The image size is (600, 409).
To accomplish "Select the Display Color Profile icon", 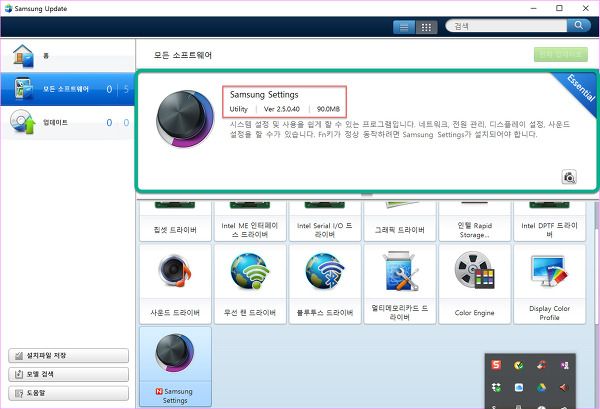I will (549, 271).
